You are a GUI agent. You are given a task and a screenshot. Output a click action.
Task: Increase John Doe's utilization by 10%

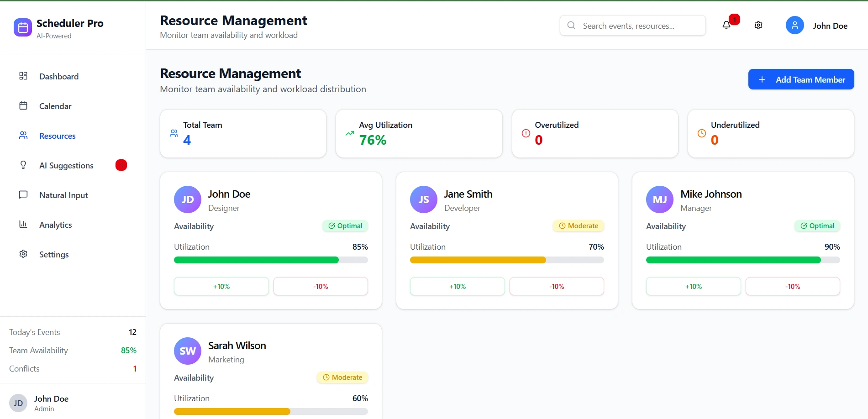[221, 286]
